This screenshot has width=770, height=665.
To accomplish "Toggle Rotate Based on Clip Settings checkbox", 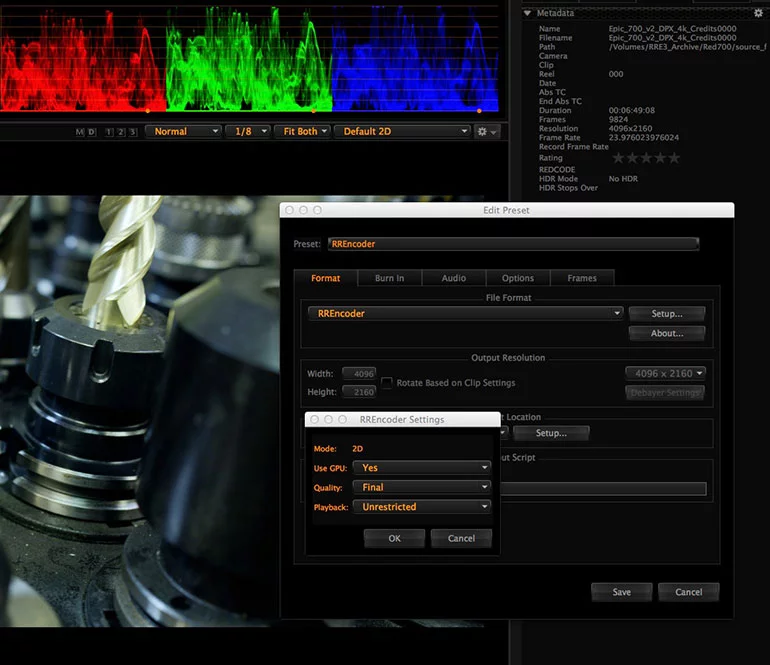I will point(387,383).
